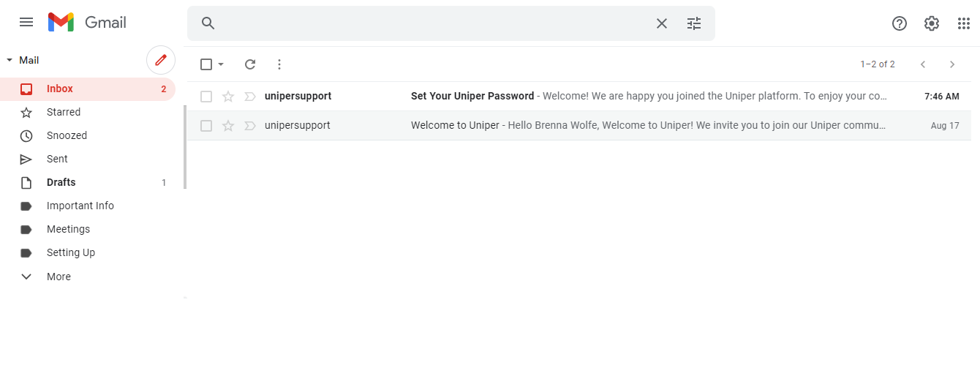Screen dimensions: 980x368
Task: Open search filter options icon
Action: [x=694, y=23]
